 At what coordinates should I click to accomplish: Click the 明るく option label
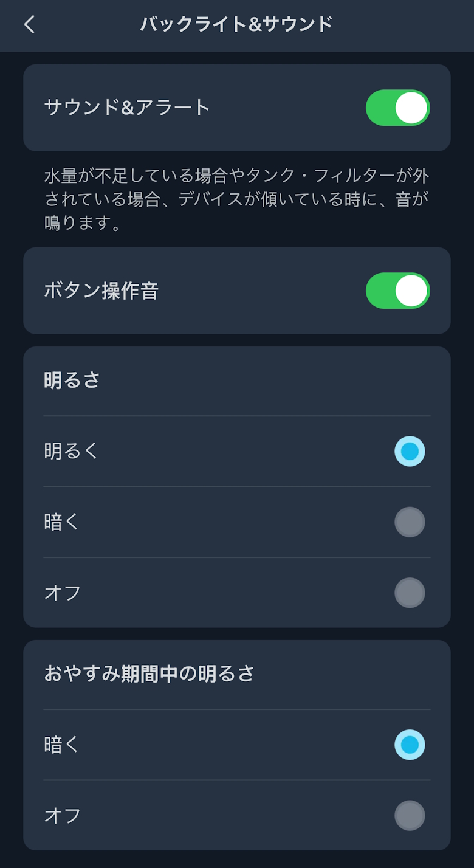(71, 451)
